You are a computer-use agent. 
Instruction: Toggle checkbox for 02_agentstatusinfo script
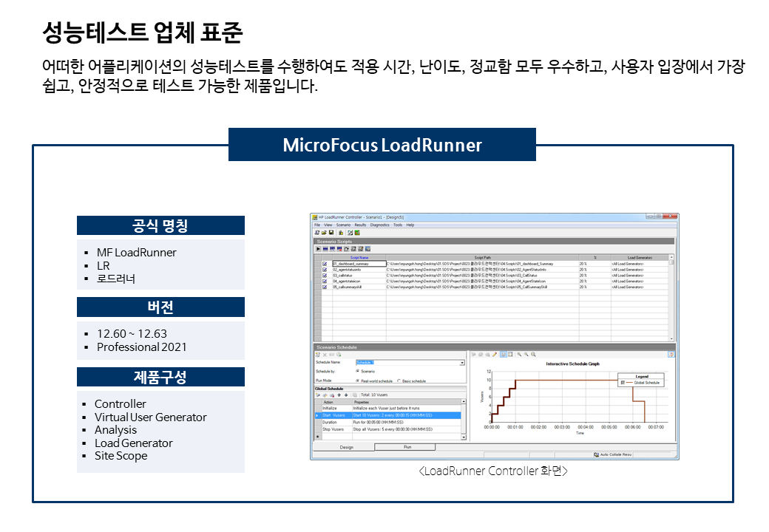point(325,270)
